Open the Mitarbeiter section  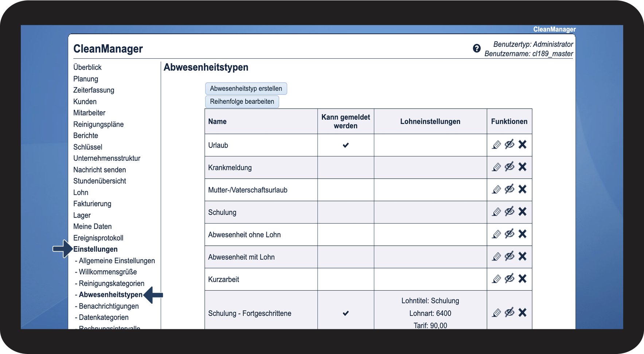[x=89, y=113]
